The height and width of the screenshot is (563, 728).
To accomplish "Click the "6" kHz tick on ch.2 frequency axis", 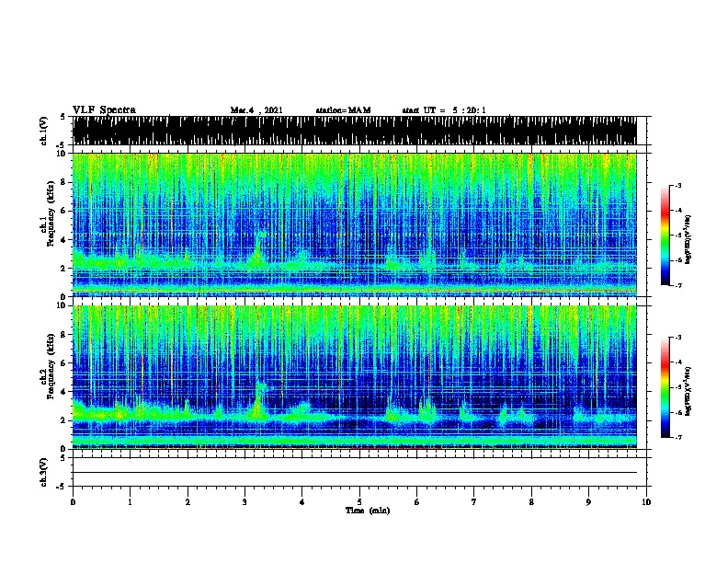I will (x=63, y=363).
